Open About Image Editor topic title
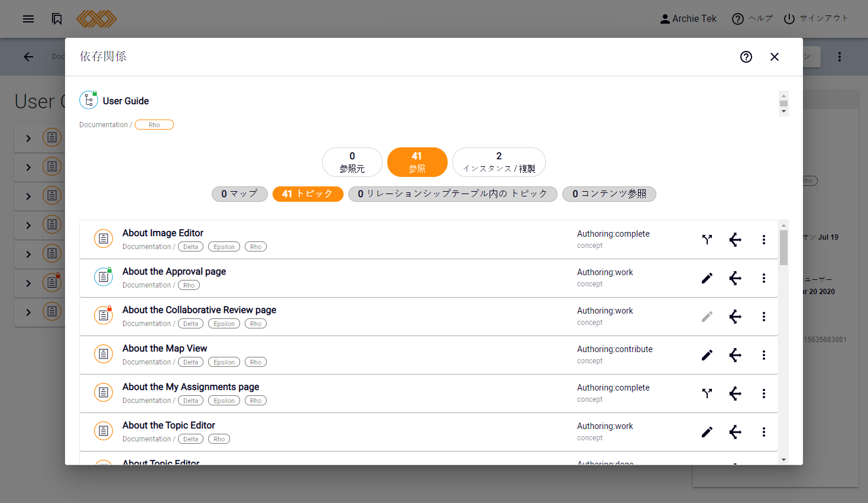The width and height of the screenshot is (868, 503). pos(163,233)
